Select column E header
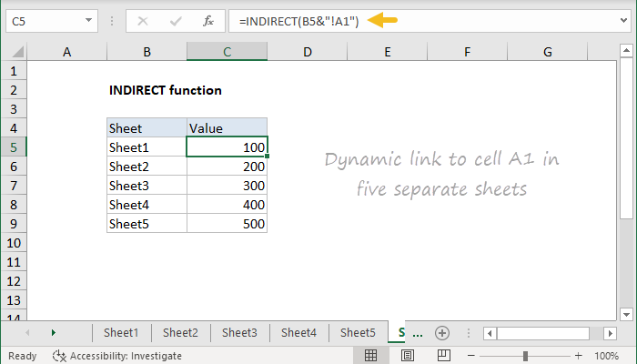Viewport: 637px width, 364px height. tap(387, 52)
